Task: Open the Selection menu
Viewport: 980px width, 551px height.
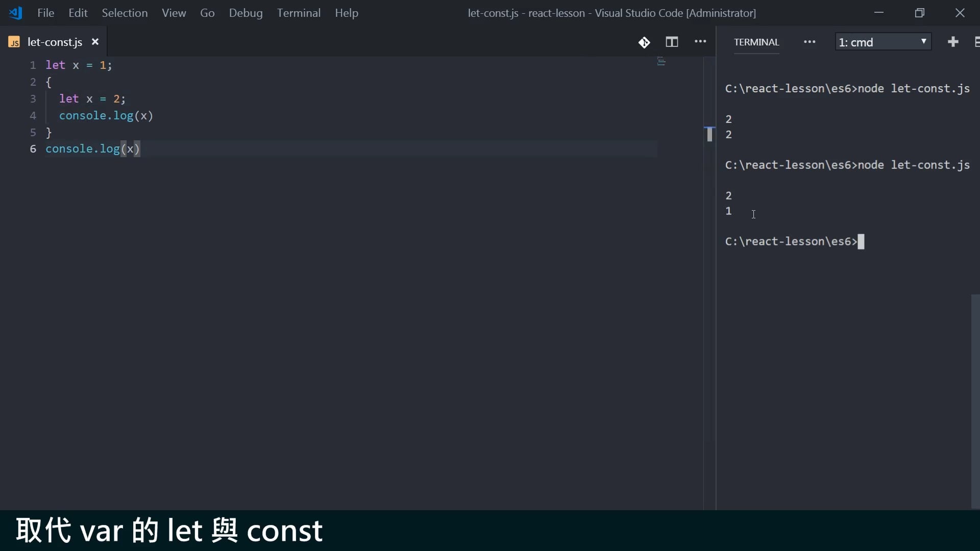Action: point(125,13)
